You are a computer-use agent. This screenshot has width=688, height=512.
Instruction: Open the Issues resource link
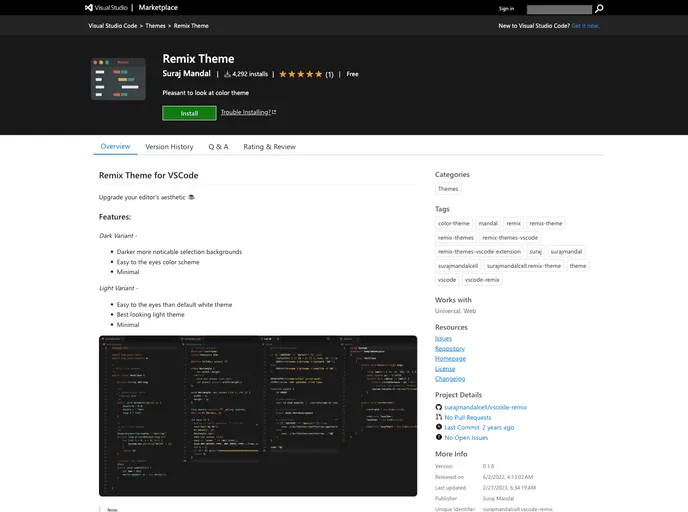pos(443,338)
